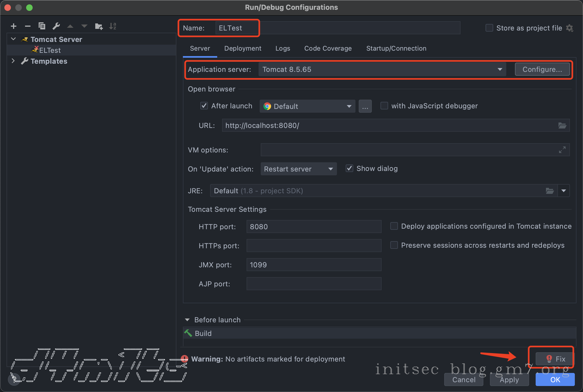Screen dimensions: 583x392
Task: Click the Create New Folder icon
Action: [99, 26]
